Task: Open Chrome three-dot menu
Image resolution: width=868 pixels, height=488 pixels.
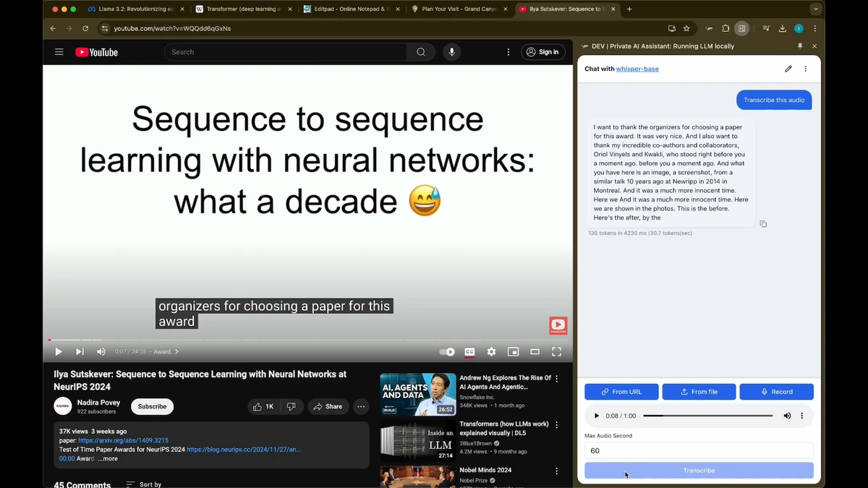Action: (815, 28)
